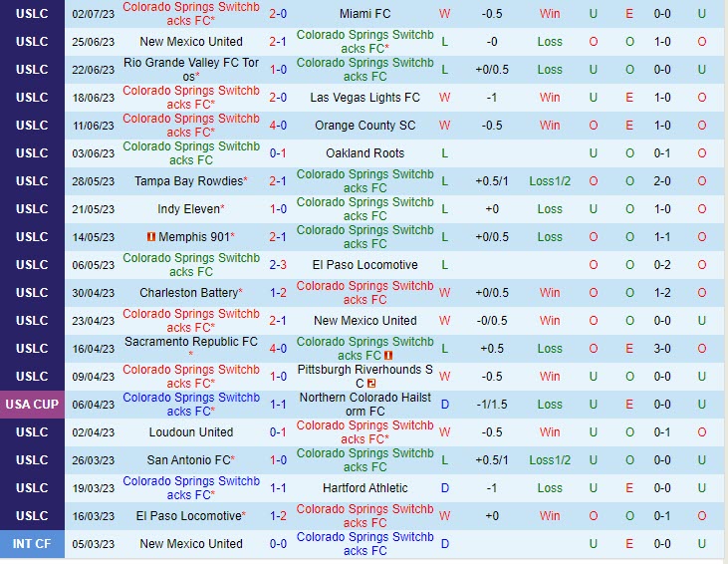
Task: Open the Miami FC team link
Action: point(364,14)
